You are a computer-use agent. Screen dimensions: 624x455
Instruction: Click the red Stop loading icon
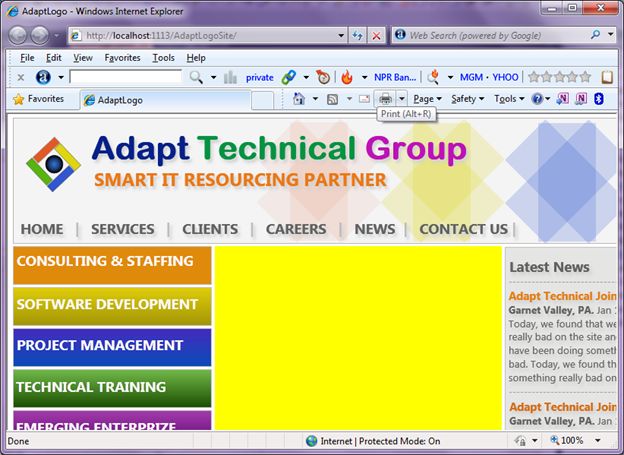point(376,36)
